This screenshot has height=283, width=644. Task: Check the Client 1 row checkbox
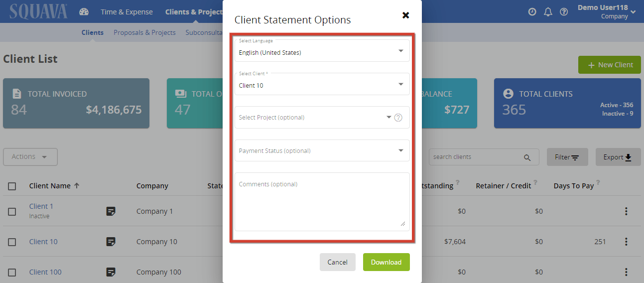click(12, 212)
